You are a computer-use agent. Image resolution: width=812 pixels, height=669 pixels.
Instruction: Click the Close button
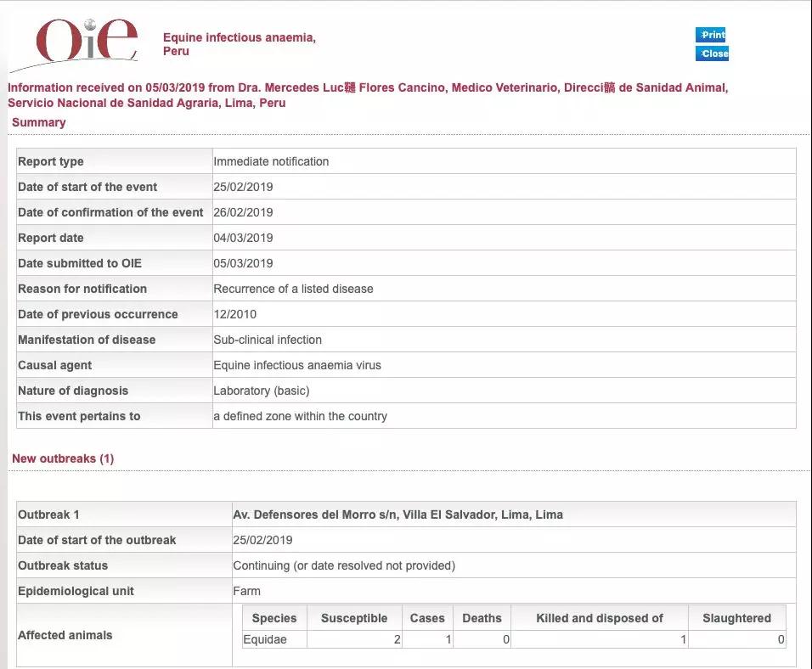pos(713,53)
